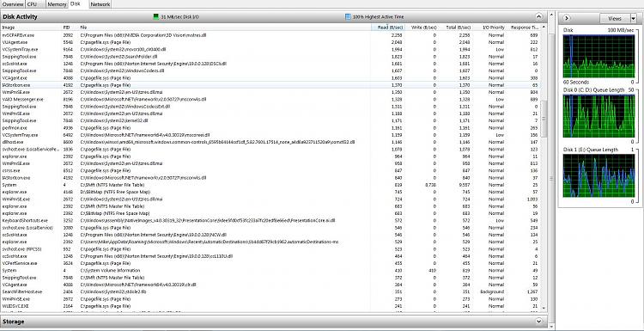Select the SearchFilterHost.exe row
Viewport: 644px width, 331px height.
[270, 291]
